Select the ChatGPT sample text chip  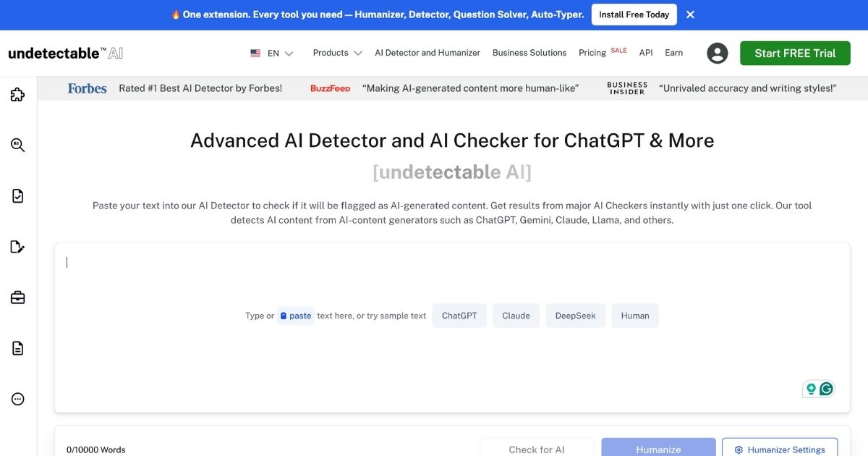pyautogui.click(x=459, y=316)
